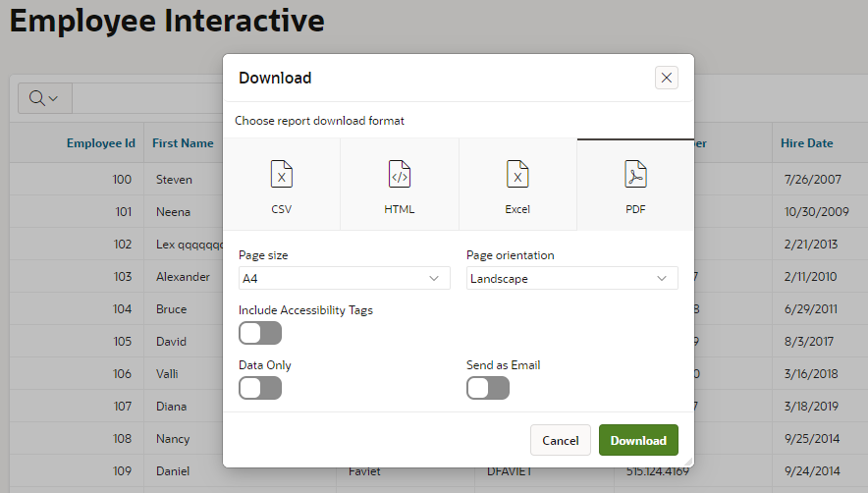Choose the Excel download format
Viewport: 868px width, 493px height.
coord(517,185)
